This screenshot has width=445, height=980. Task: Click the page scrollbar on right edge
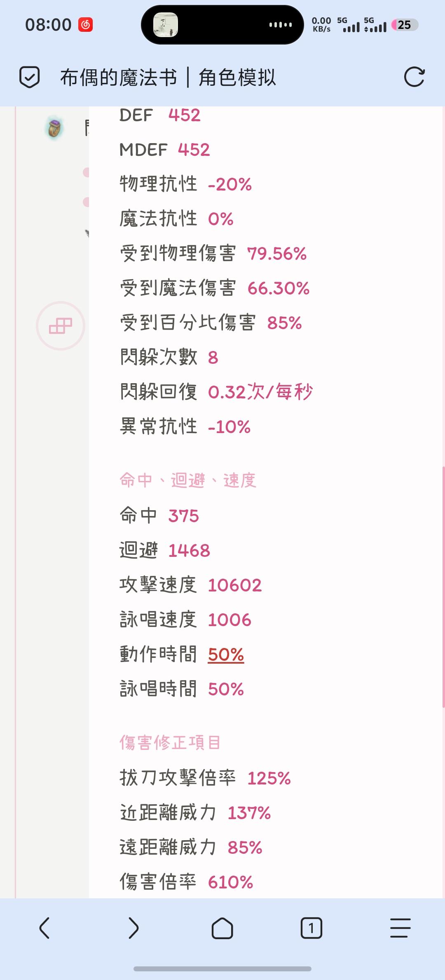coord(443,586)
